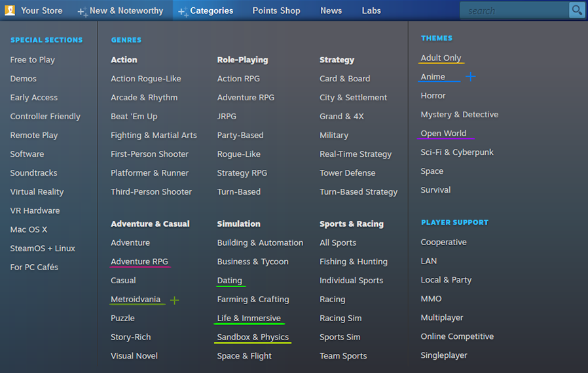Select Tower Defense under Strategy
This screenshot has width=588, height=373.
(347, 173)
